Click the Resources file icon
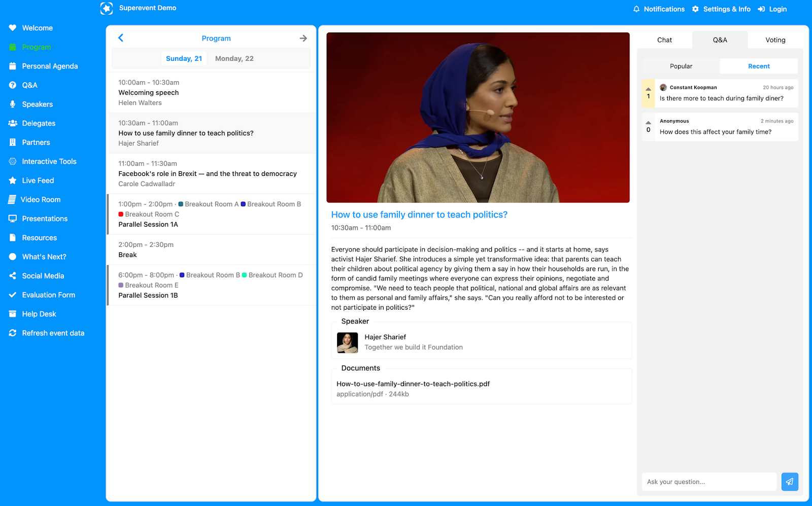The height and width of the screenshot is (506, 812). (x=13, y=238)
